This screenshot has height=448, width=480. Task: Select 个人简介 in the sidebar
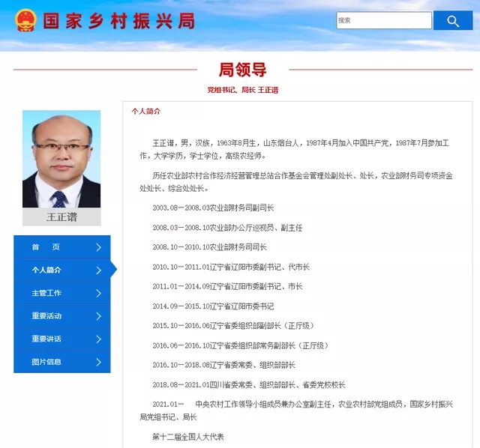[x=46, y=270]
